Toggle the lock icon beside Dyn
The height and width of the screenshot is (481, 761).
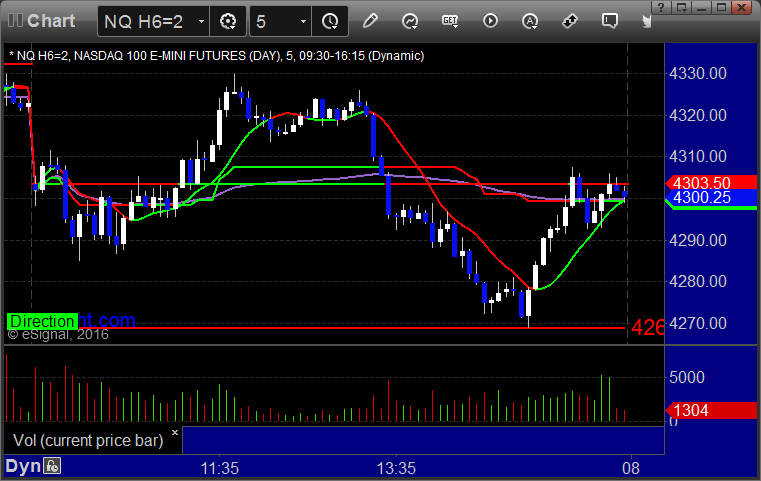point(51,466)
